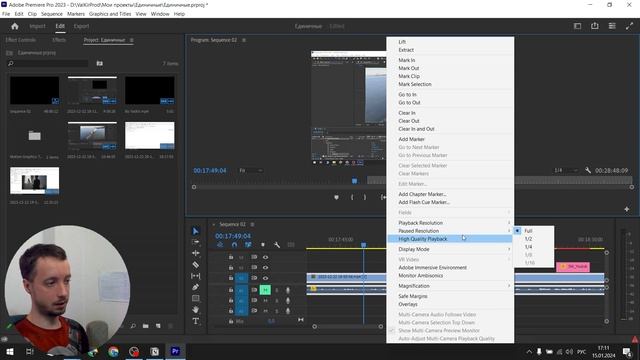
Task: Show hidden system tray icons chevron
Action: (x=529, y=351)
